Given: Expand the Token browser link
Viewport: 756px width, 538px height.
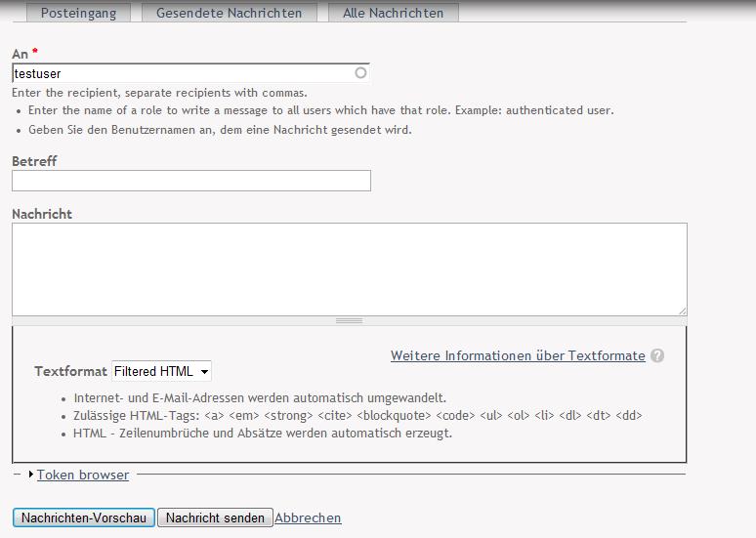Looking at the screenshot, I should click(83, 475).
